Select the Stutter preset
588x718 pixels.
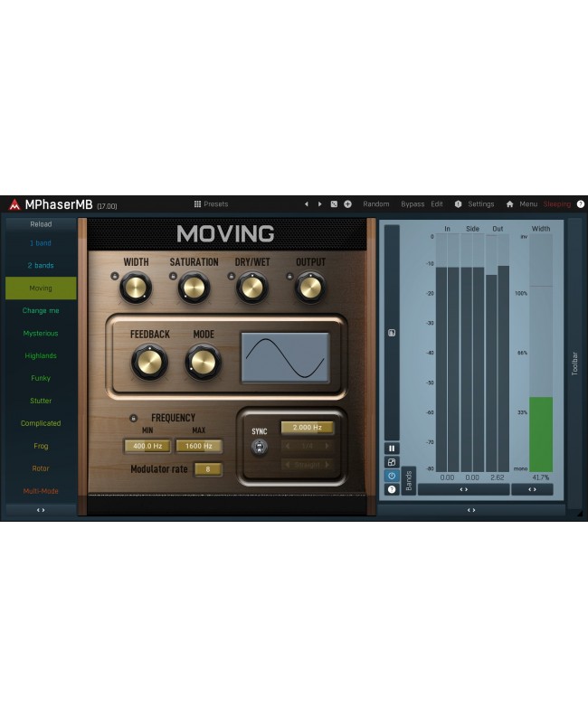coord(41,401)
